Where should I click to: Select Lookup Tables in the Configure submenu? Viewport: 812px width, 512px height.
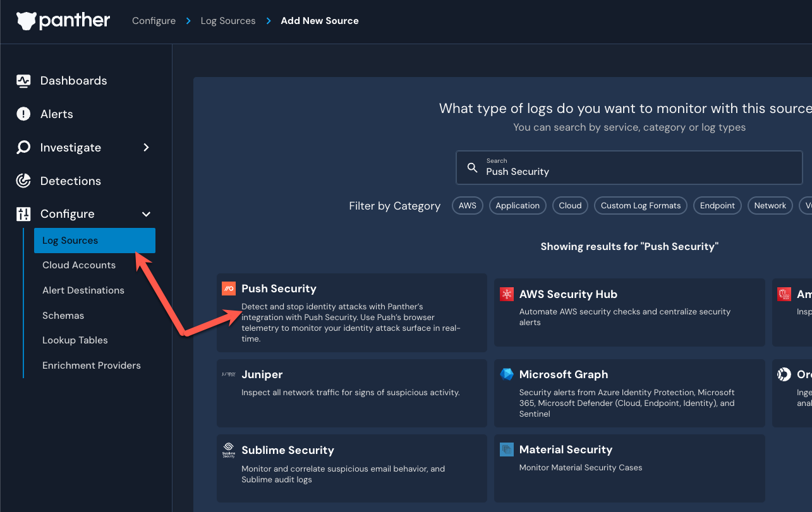(75, 340)
